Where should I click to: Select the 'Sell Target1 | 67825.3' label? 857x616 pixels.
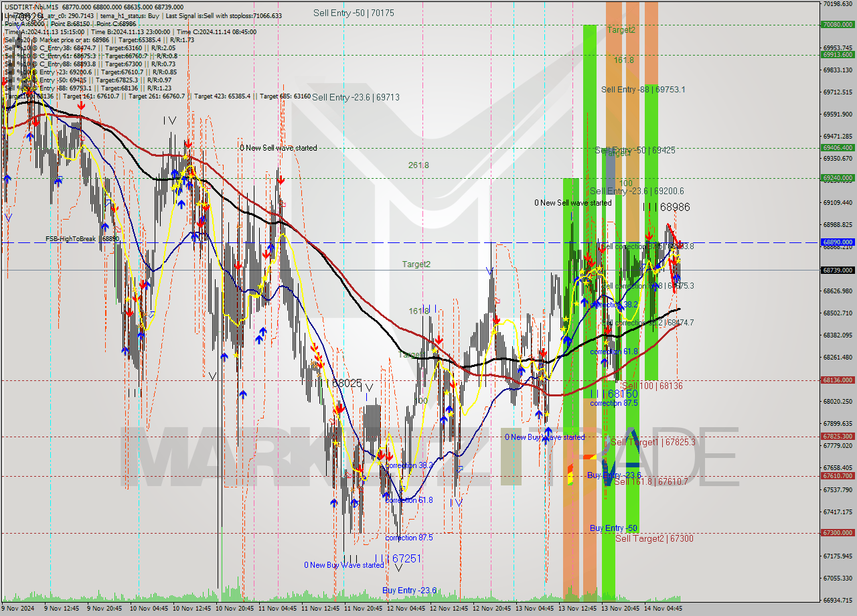coord(653,442)
